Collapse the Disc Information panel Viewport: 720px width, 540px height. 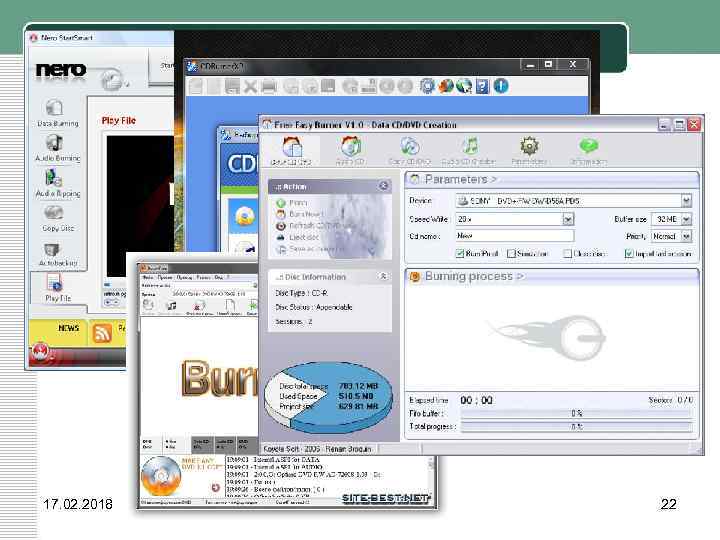tap(383, 276)
